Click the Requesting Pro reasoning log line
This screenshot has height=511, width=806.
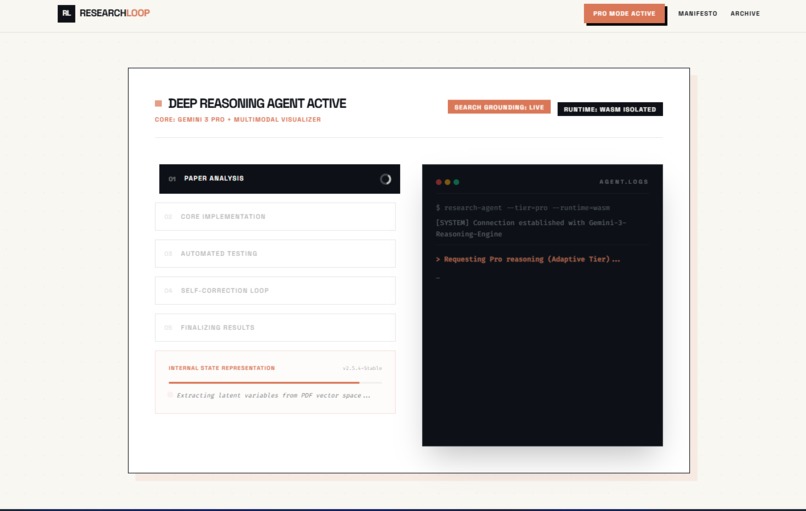(528, 259)
